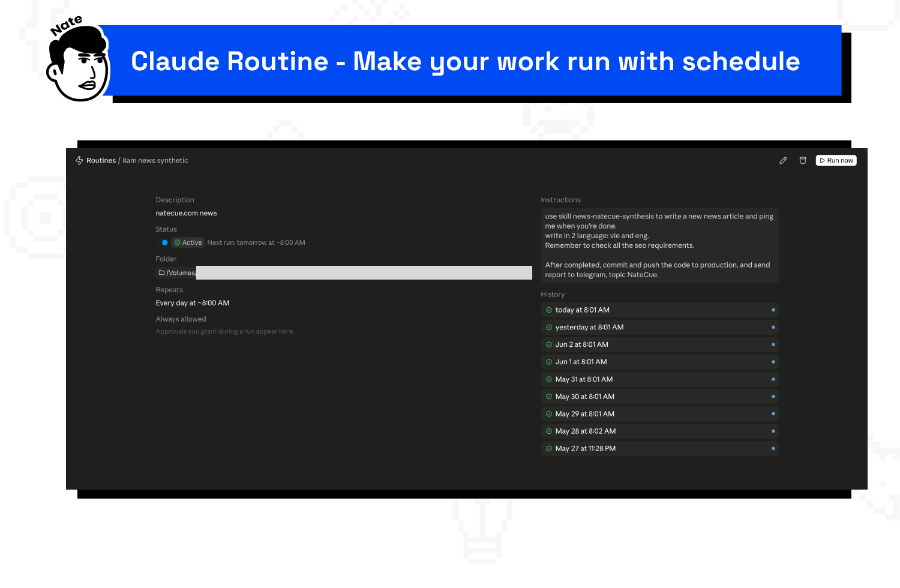
Task: Click success check icon on May 31 run
Action: (549, 380)
